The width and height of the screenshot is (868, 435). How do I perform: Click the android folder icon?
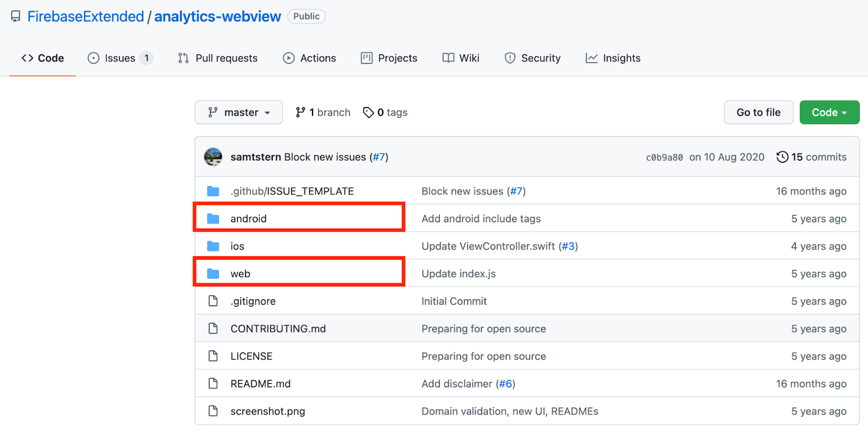pos(213,219)
